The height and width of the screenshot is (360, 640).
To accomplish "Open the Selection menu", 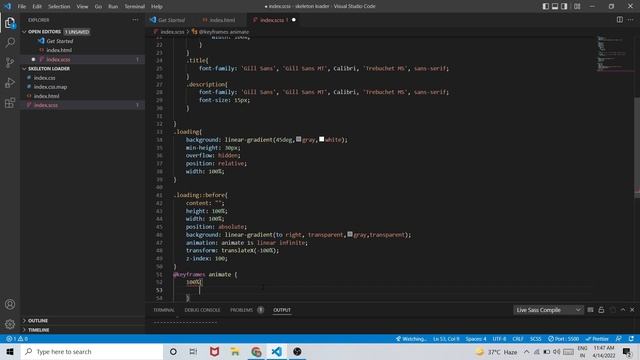I will [59, 6].
